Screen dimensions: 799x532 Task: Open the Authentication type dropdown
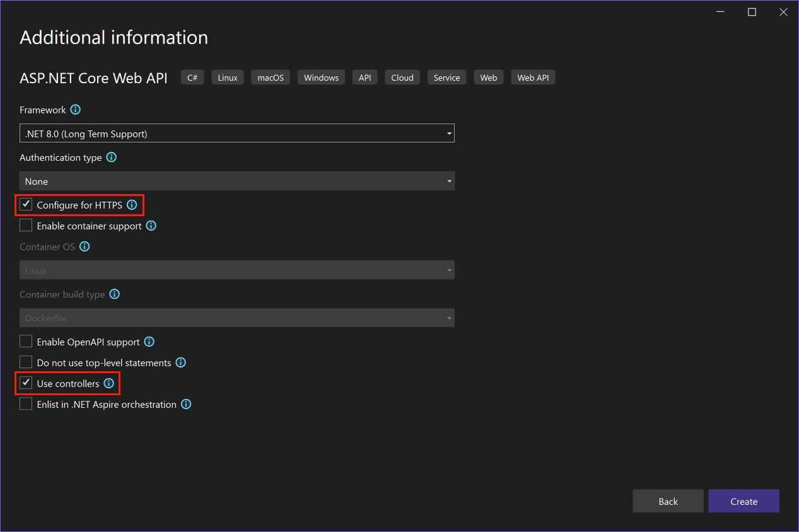[x=449, y=181]
